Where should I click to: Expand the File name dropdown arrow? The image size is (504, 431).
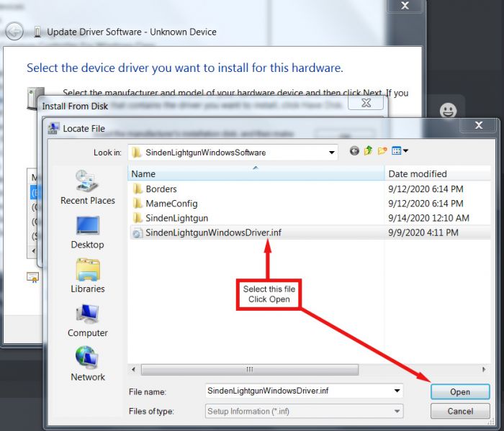point(397,391)
